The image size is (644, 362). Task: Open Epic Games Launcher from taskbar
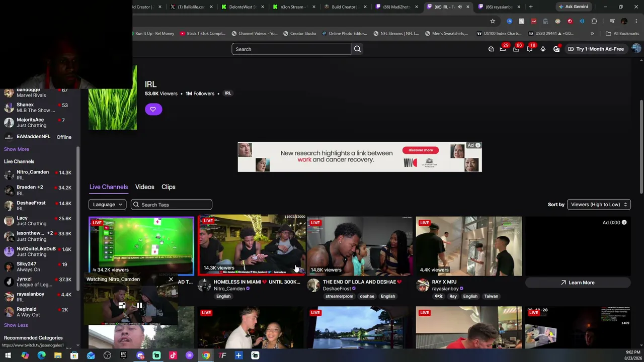[124, 355]
